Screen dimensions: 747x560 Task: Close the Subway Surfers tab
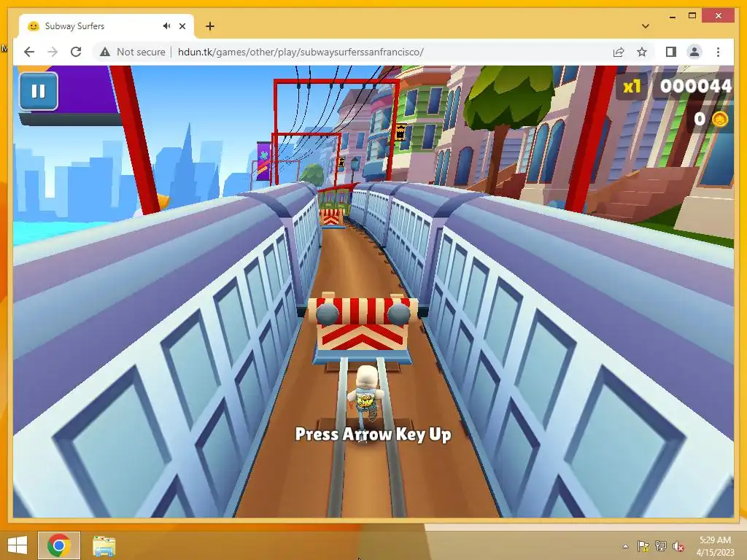coord(182,26)
